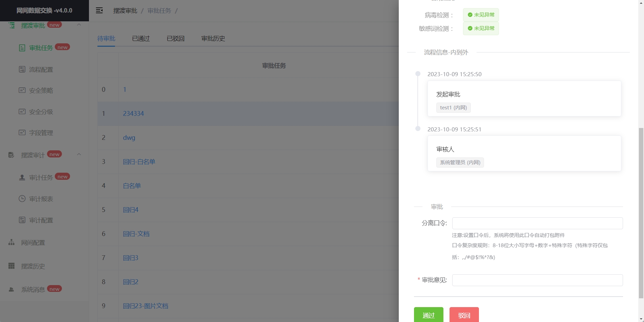Click the 分离口令 input field
This screenshot has width=644, height=322.
[x=537, y=223]
